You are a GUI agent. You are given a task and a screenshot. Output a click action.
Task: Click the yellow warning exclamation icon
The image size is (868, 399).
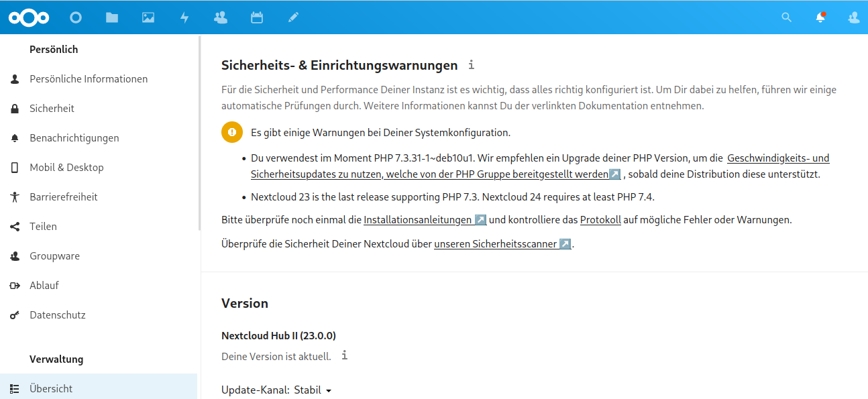[x=232, y=133]
